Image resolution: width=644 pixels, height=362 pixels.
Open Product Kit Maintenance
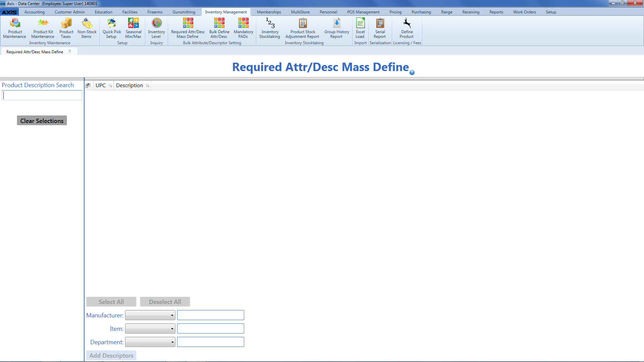tap(43, 28)
